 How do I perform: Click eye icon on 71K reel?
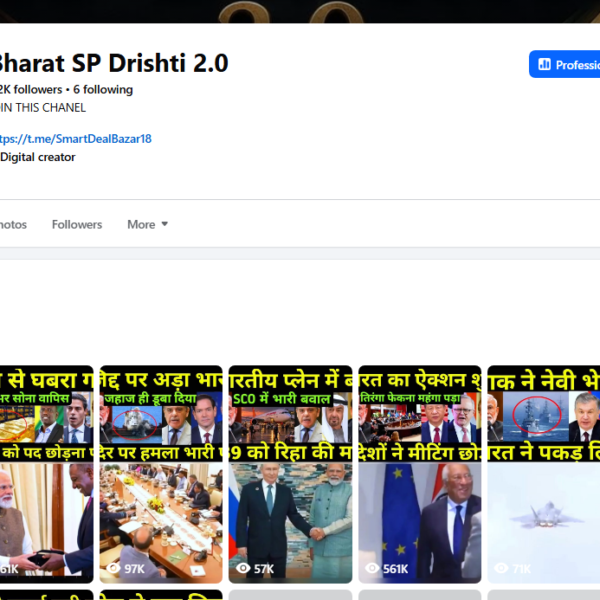pyautogui.click(x=501, y=567)
